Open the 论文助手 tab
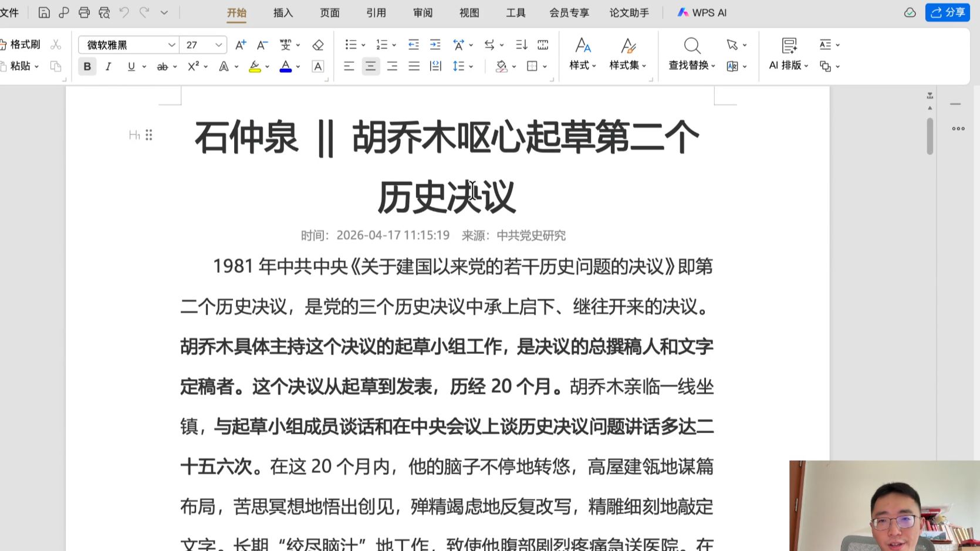This screenshot has width=980, height=551. click(x=629, y=12)
